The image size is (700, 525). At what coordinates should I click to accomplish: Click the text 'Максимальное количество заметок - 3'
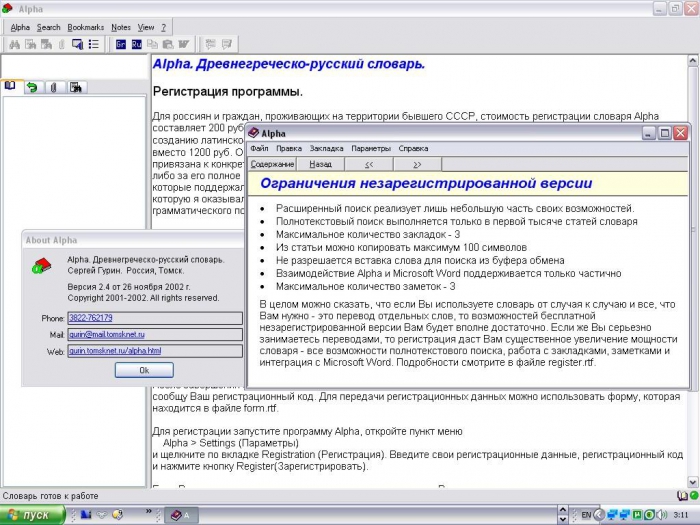[x=366, y=286]
